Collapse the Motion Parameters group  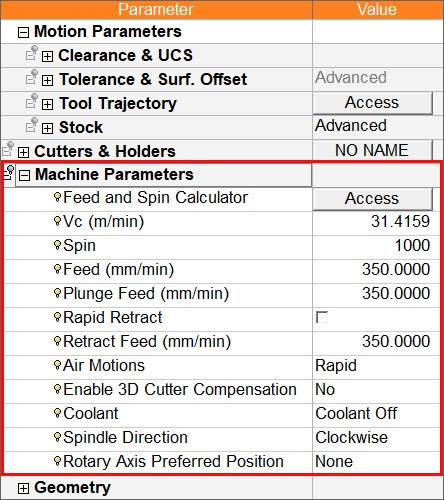point(23,32)
